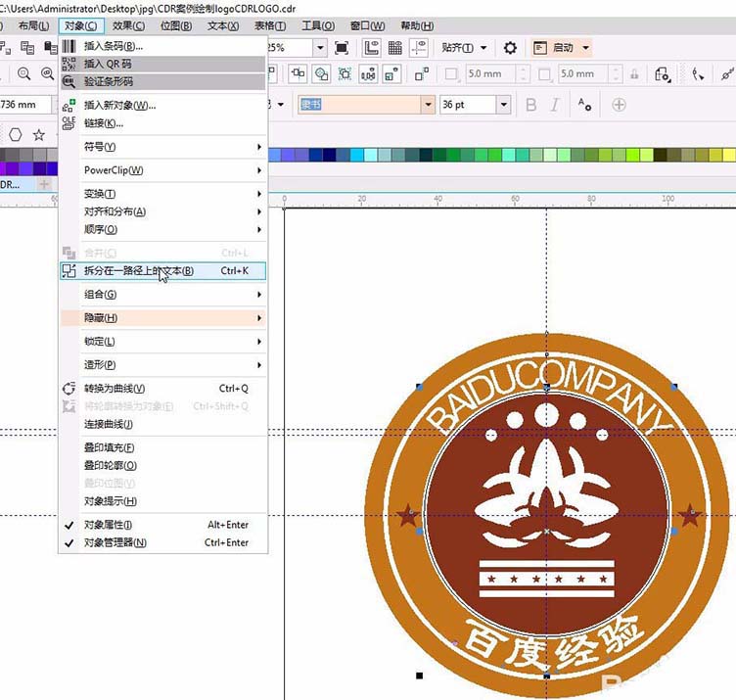Pick the bright yellow palette swatch
Screen dimensions: 736x700
[729, 155]
